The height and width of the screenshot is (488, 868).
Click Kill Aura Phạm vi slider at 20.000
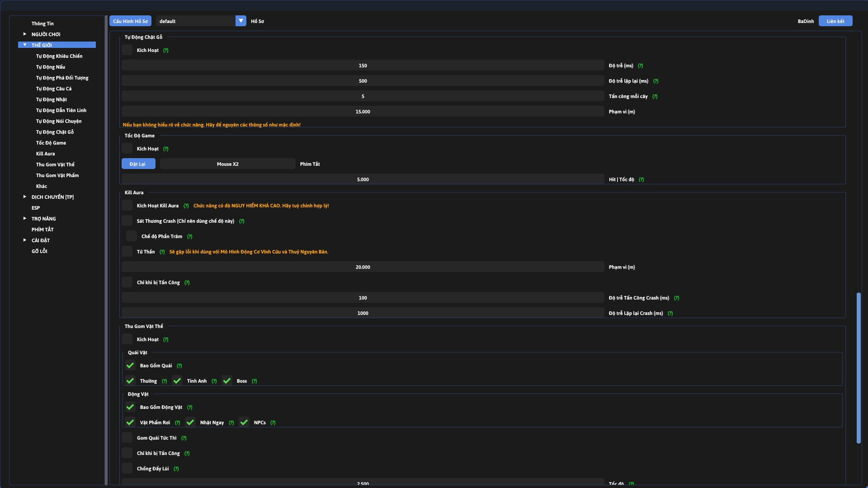[x=363, y=267]
